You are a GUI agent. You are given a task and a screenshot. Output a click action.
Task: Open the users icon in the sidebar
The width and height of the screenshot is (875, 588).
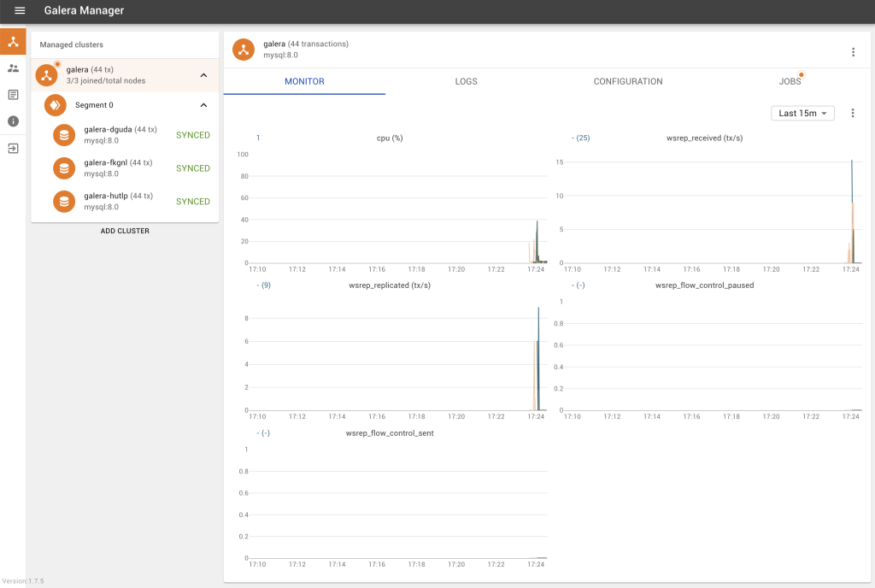[x=14, y=68]
